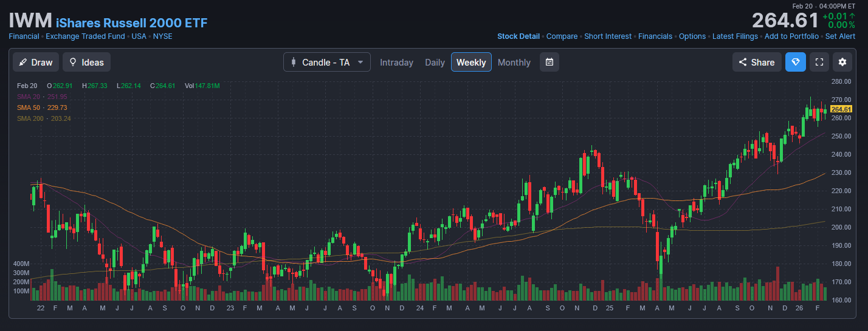Click the SMA 20 indicator label

click(42, 97)
